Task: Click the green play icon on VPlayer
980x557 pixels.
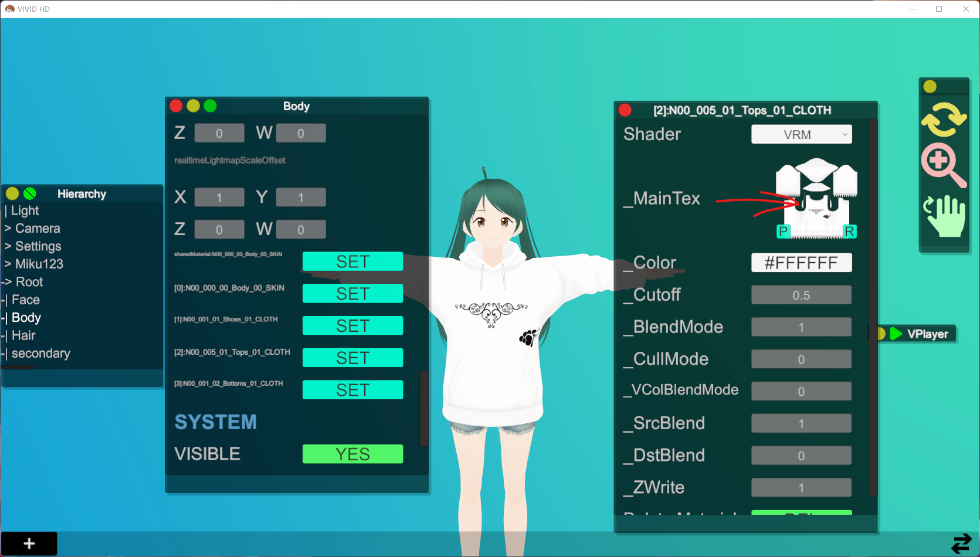Action: [896, 334]
